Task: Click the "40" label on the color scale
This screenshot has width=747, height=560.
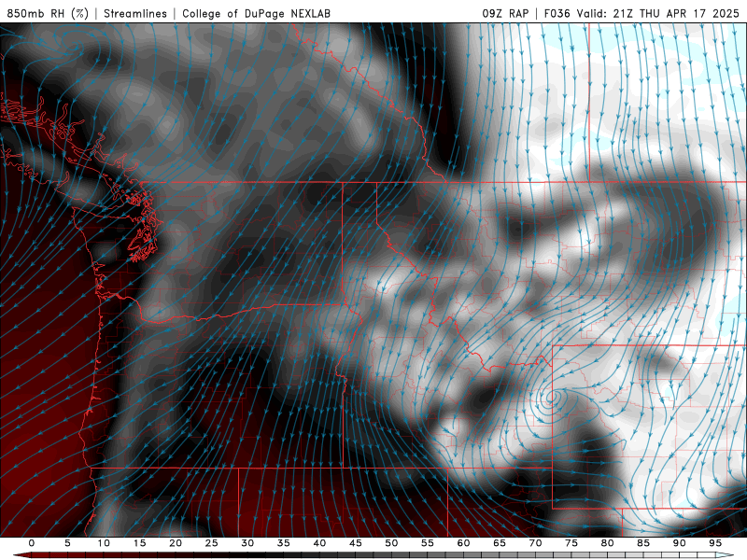Action: pyautogui.click(x=319, y=543)
